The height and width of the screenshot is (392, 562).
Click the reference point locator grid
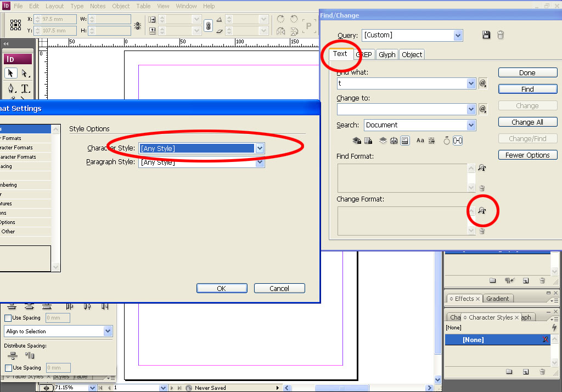click(15, 25)
